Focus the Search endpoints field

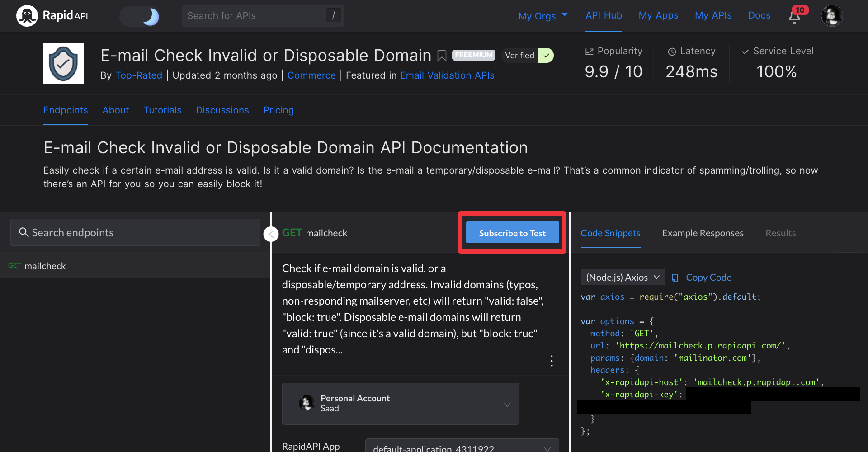coord(135,232)
